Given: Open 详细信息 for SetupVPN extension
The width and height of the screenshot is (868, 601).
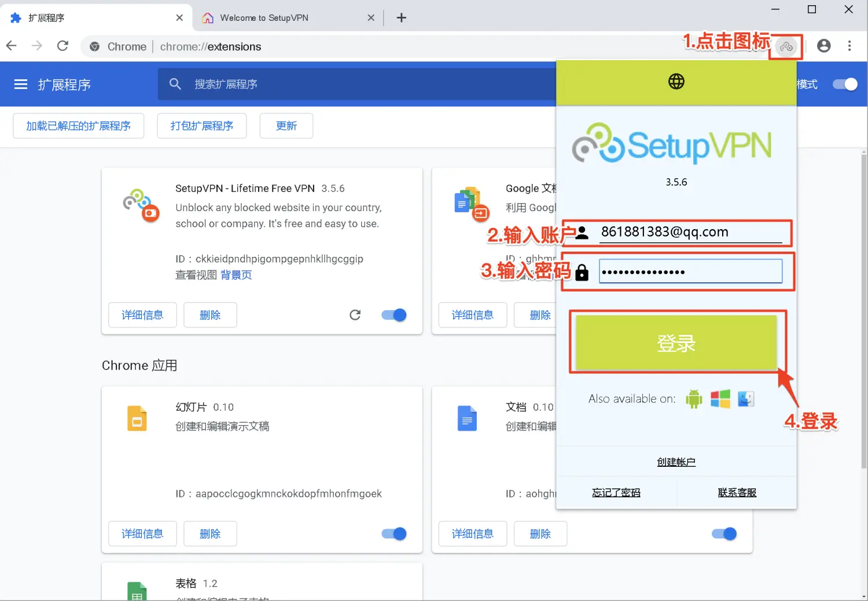Looking at the screenshot, I should [142, 315].
